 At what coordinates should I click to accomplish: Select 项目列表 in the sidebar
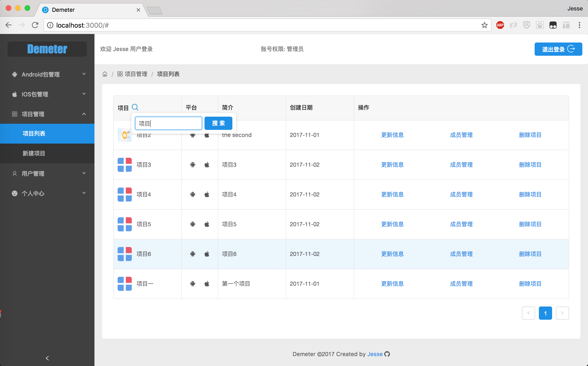(x=34, y=134)
